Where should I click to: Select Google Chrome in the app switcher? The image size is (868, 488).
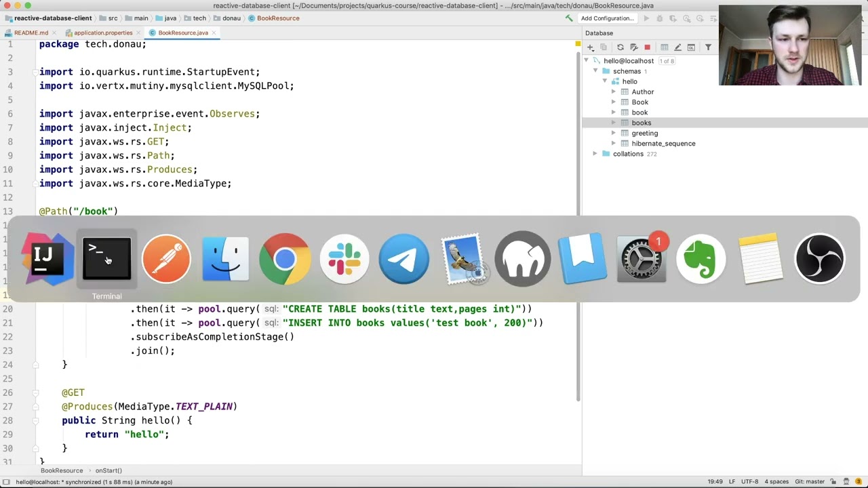285,258
